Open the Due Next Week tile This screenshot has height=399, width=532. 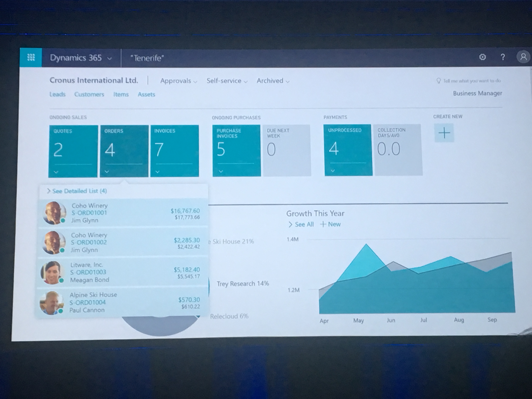coord(287,150)
